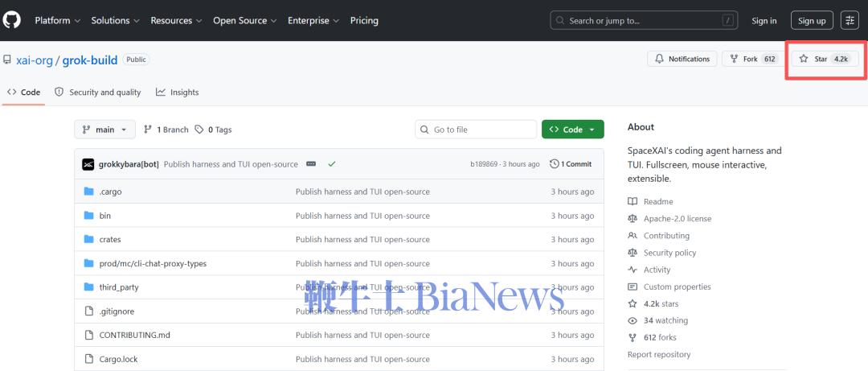Viewport: 868px width, 371px height.
Task: Click the bin folder icon
Action: (88, 215)
